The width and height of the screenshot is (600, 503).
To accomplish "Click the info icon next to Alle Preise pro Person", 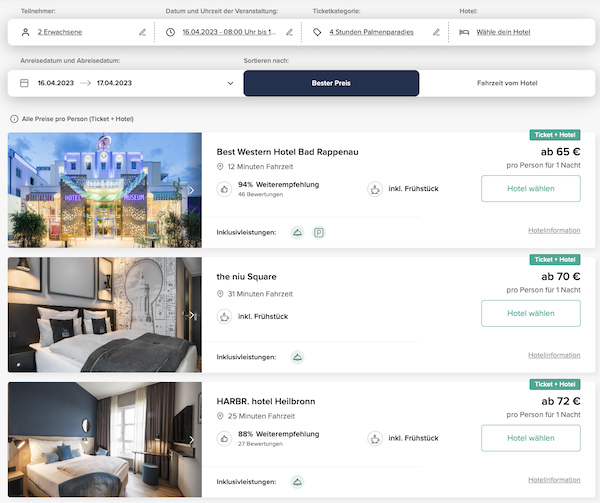I will click(x=14, y=119).
